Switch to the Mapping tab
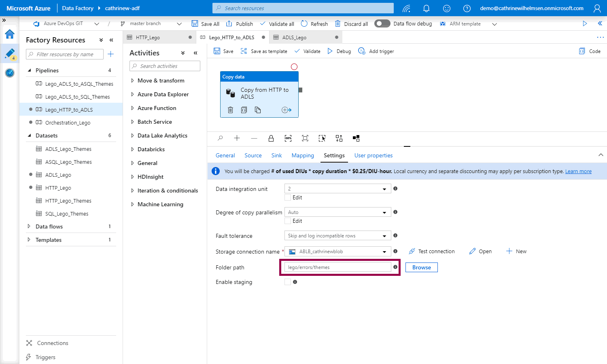Screen dimensions: 607x364 tap(303, 155)
